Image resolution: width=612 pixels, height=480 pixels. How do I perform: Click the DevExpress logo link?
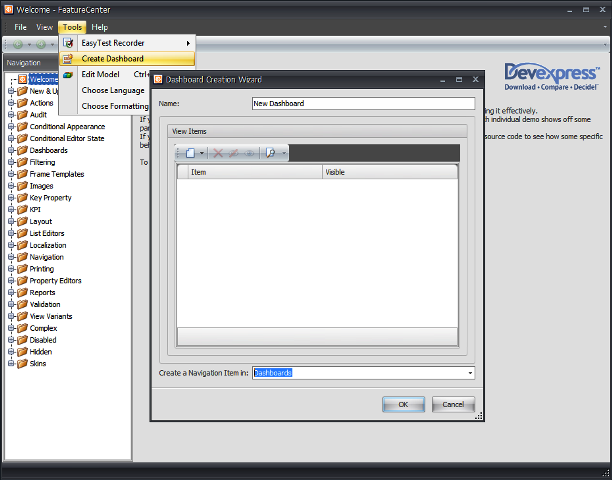(552, 76)
